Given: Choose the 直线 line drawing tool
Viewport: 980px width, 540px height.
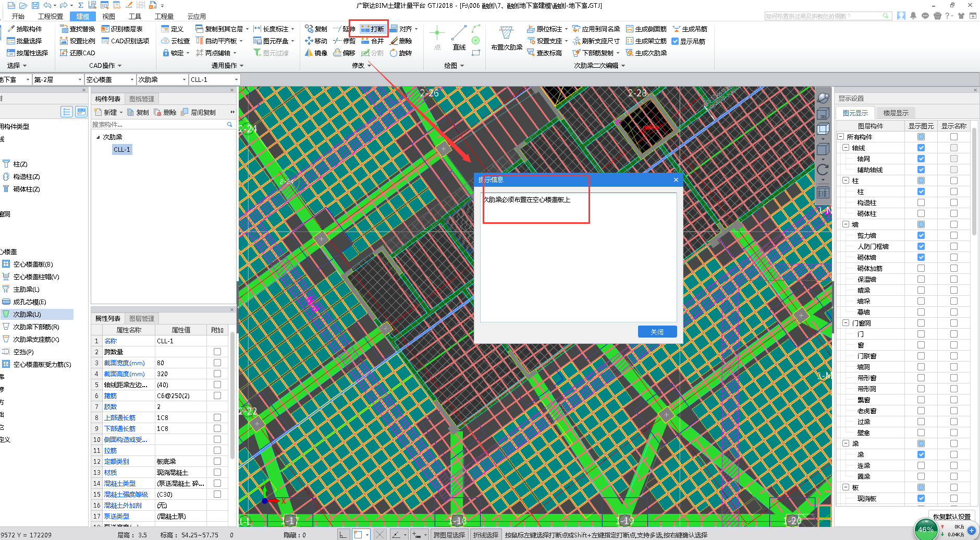Looking at the screenshot, I should [459, 38].
